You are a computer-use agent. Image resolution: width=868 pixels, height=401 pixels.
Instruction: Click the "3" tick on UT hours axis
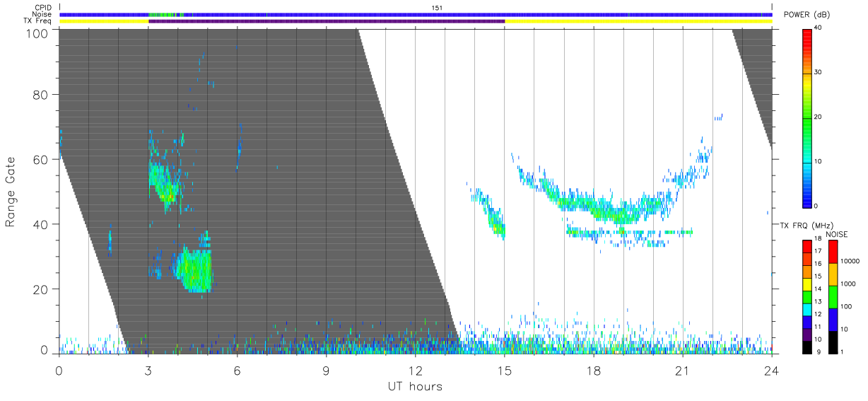(148, 371)
